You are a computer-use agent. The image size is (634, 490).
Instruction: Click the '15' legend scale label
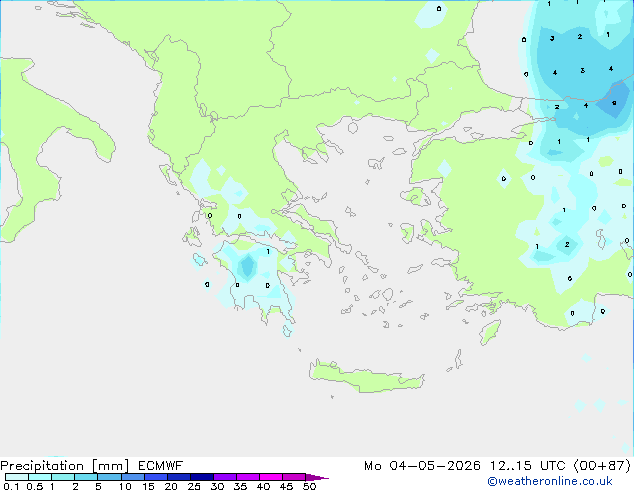pos(148,486)
